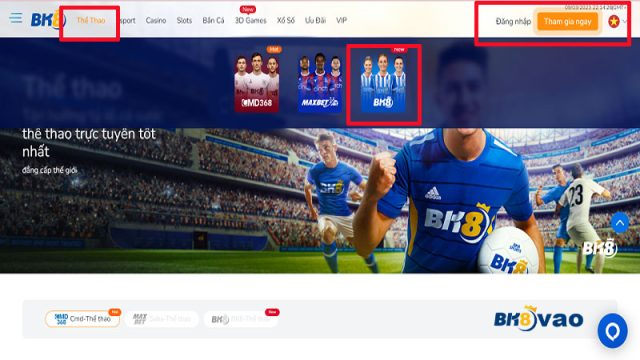The width and height of the screenshot is (640, 360).
Task: Select the MAXBET sportsbook card
Action: pyautogui.click(x=320, y=82)
